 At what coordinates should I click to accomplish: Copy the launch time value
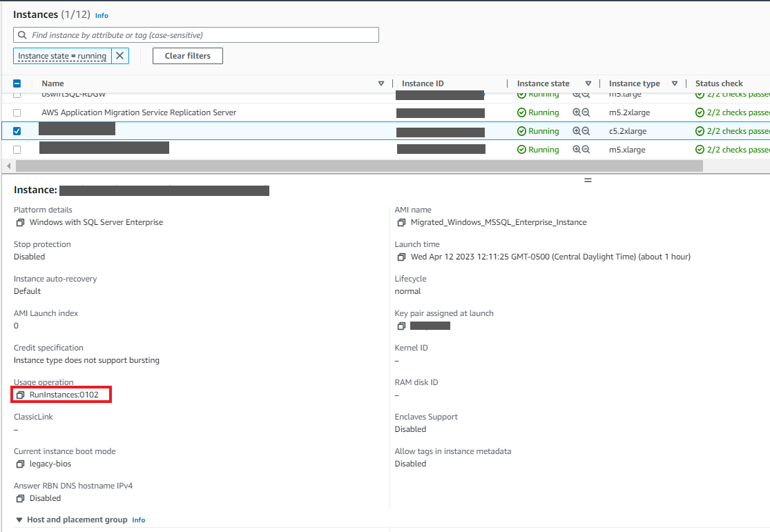[x=401, y=256]
